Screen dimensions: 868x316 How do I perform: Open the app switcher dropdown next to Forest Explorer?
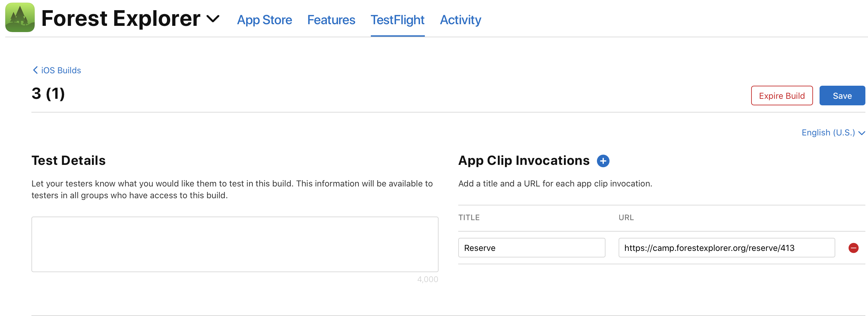point(213,20)
